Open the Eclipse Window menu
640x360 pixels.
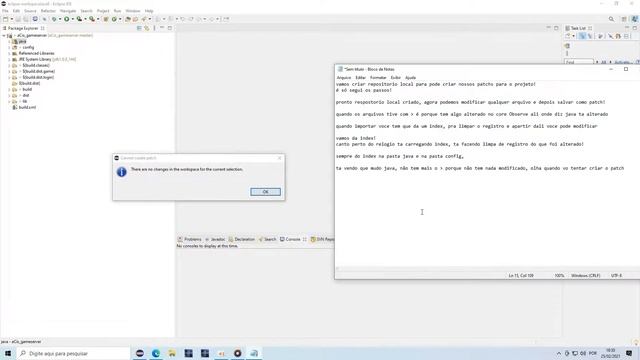tap(133, 11)
